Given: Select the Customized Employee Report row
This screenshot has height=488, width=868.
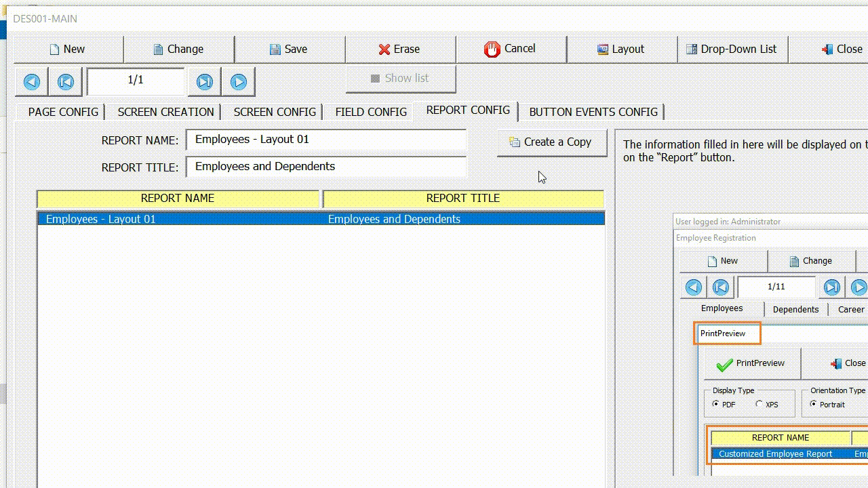Looking at the screenshot, I should click(775, 453).
